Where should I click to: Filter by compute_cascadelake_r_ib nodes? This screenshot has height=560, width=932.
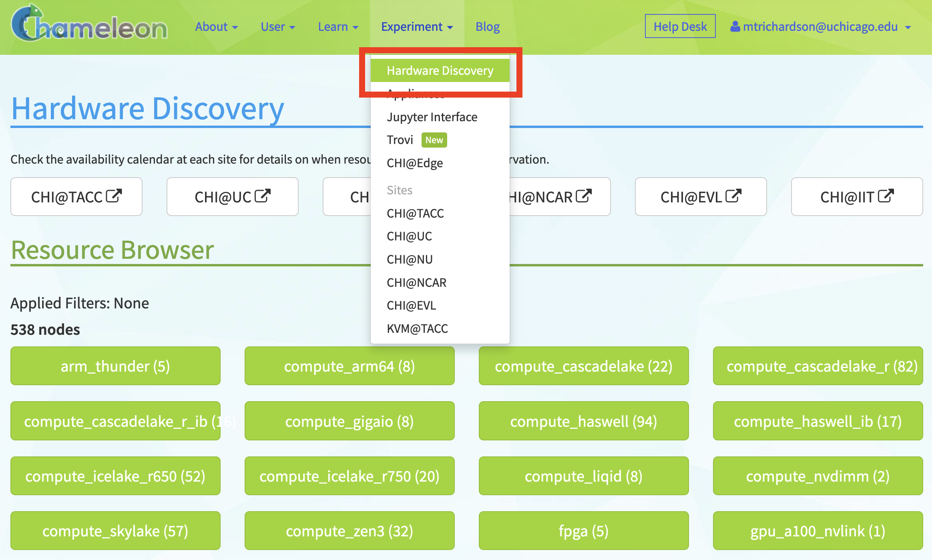[115, 421]
